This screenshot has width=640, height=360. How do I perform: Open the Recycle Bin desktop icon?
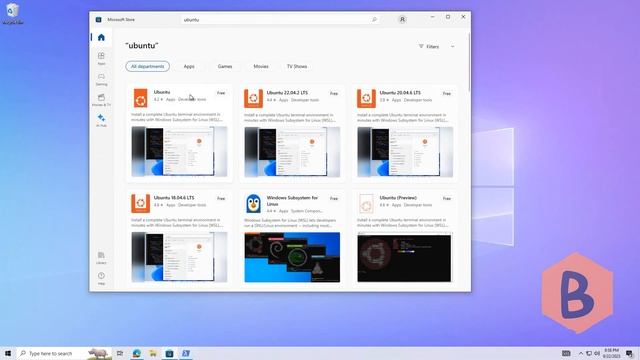(x=13, y=14)
